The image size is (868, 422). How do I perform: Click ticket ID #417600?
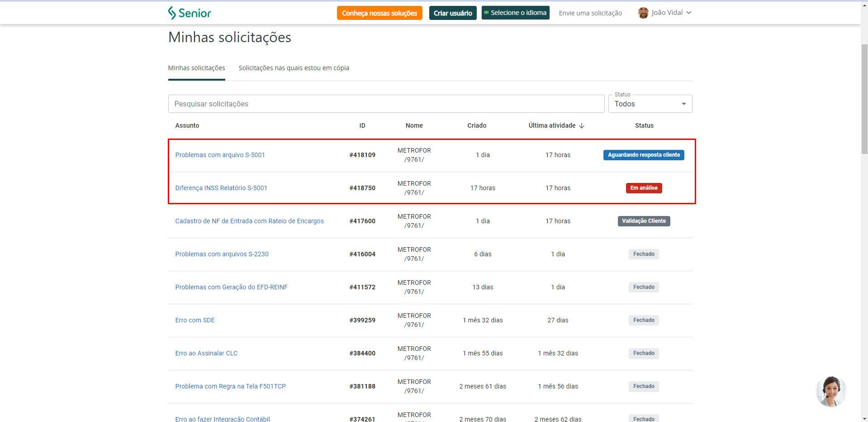(x=362, y=221)
